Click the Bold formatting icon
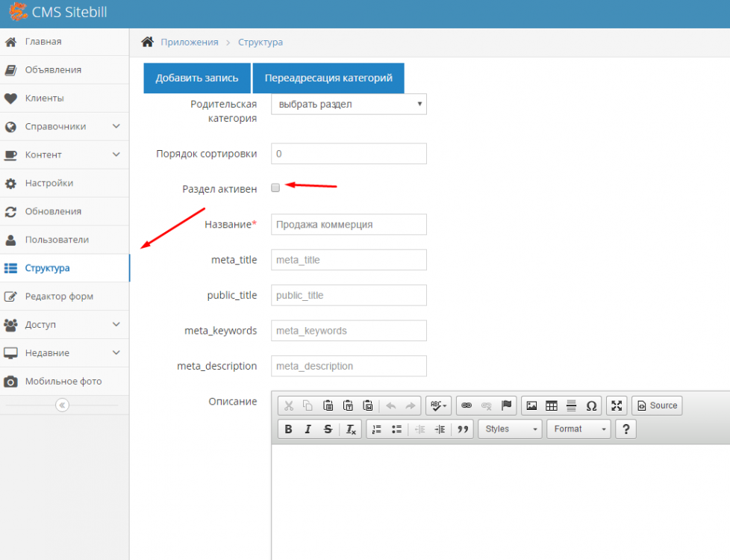The width and height of the screenshot is (730, 560). coord(288,429)
